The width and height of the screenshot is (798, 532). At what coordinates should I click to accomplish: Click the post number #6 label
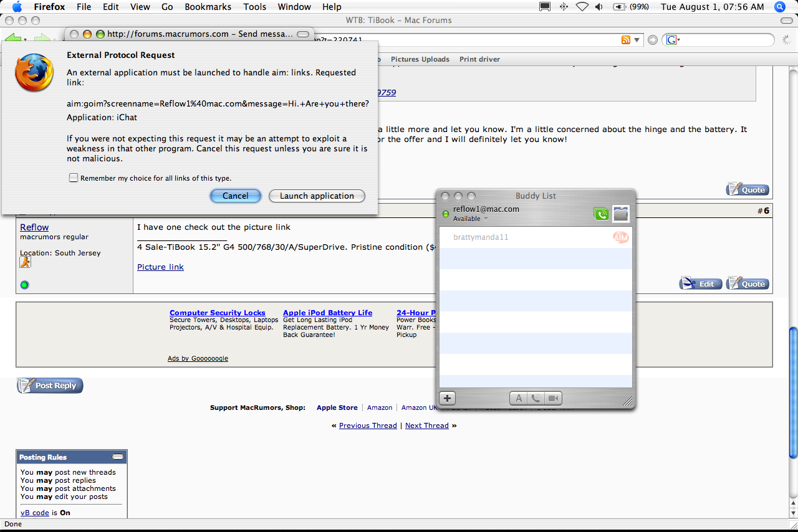click(x=763, y=211)
